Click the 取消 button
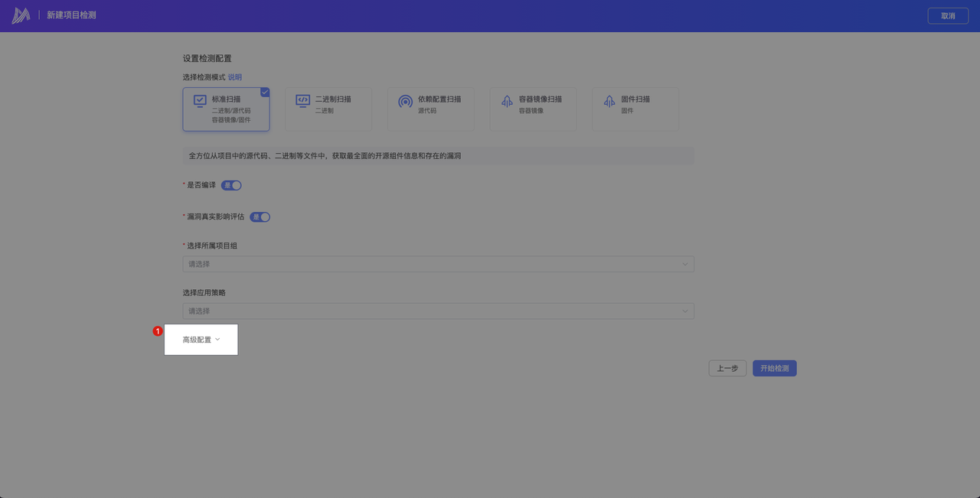Viewport: 980px width, 498px height. point(948,15)
